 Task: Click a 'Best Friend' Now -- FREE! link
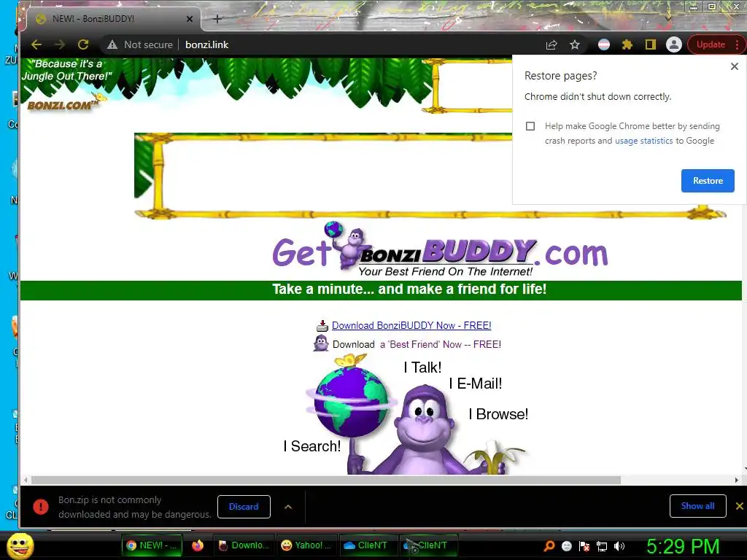click(440, 344)
